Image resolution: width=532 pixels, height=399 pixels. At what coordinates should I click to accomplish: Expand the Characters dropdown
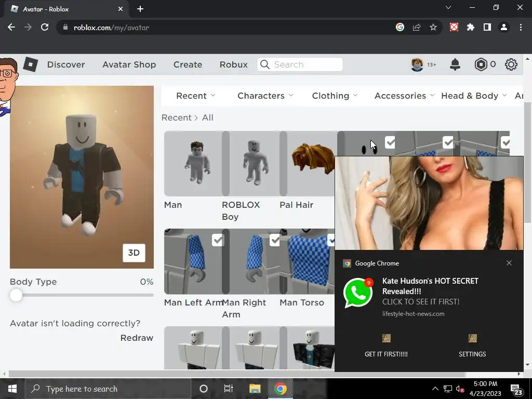click(265, 96)
